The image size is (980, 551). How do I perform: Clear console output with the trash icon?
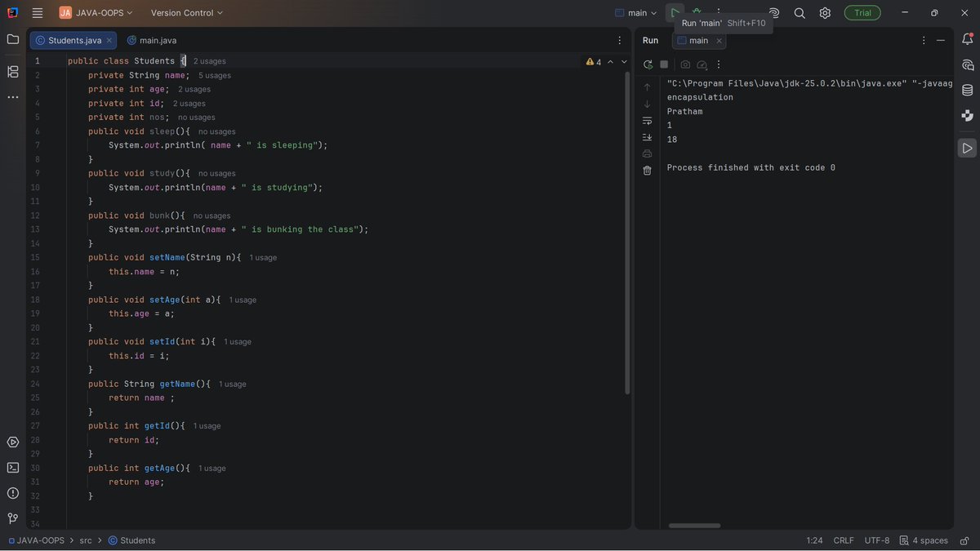tap(648, 170)
